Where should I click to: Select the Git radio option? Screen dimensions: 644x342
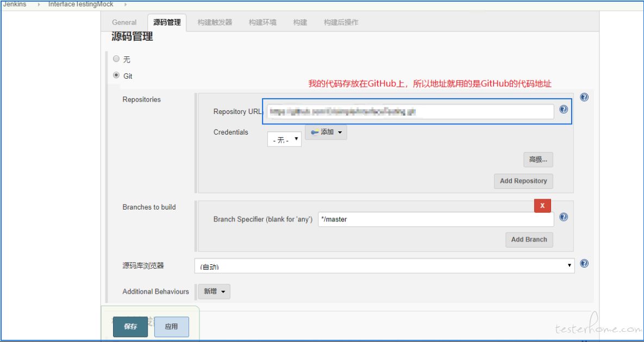pos(116,75)
